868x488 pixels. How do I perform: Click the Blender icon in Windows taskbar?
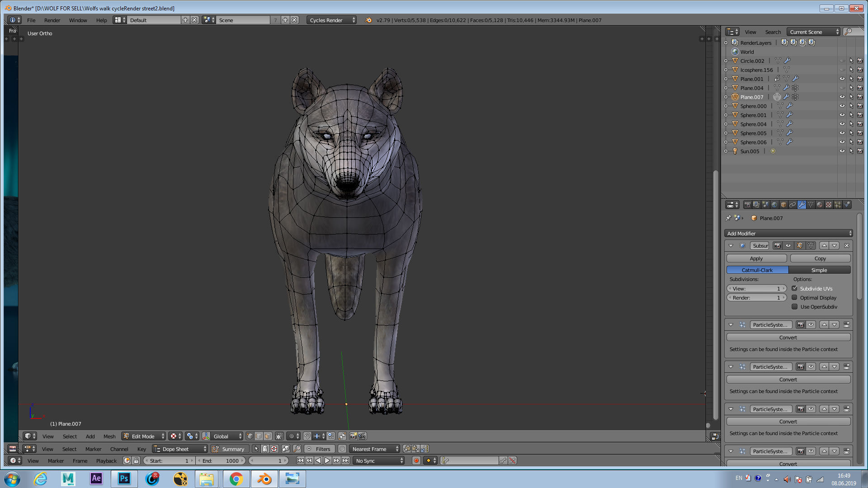264,479
